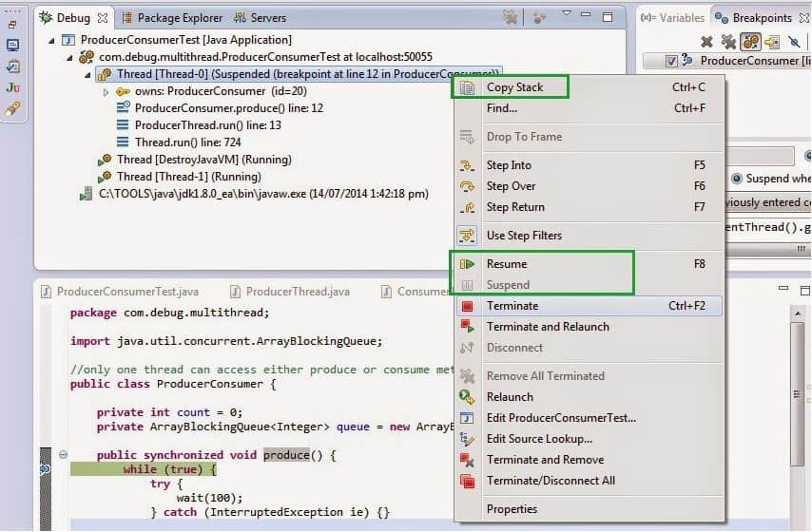Collapse ProducerConsumerTest [Java Application] node

click(x=51, y=40)
